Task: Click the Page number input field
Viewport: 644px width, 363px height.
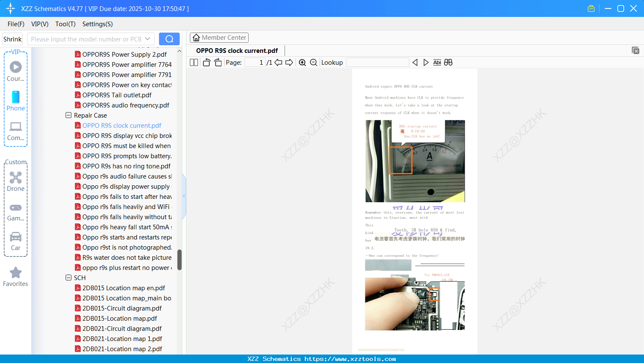Action: [x=255, y=63]
